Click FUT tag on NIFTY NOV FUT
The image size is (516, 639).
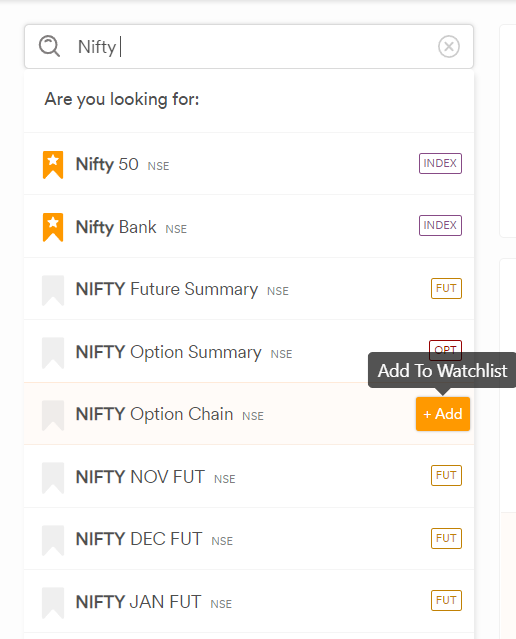tap(446, 476)
